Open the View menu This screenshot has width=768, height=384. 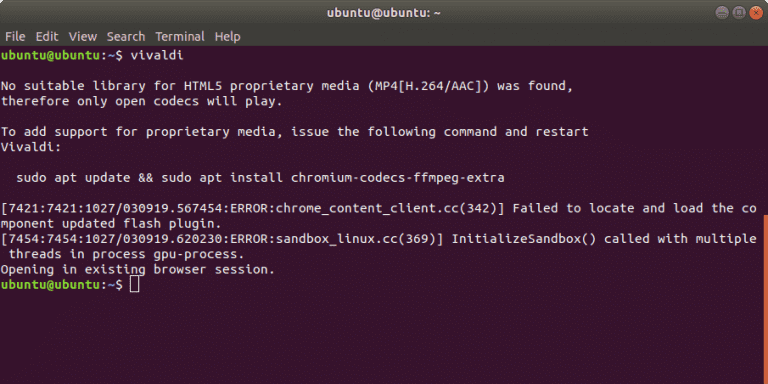coord(83,36)
